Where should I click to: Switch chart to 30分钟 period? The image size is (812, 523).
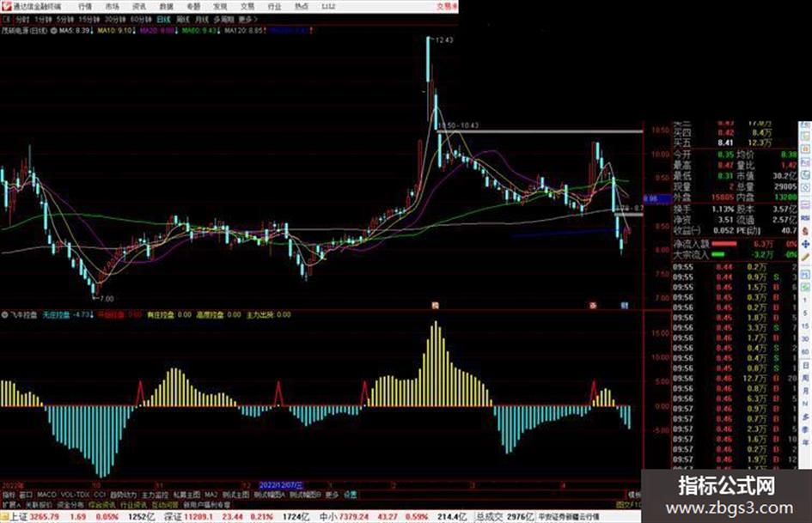tap(114, 19)
